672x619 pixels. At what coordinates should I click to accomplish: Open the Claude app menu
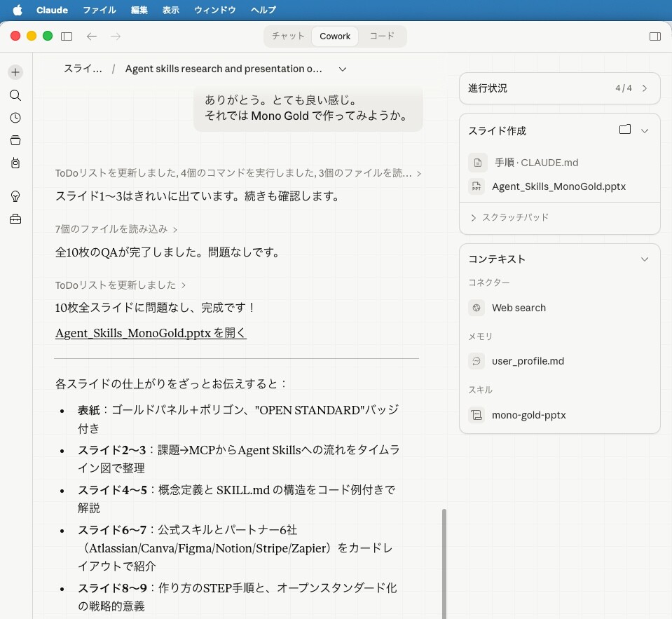pyautogui.click(x=52, y=10)
